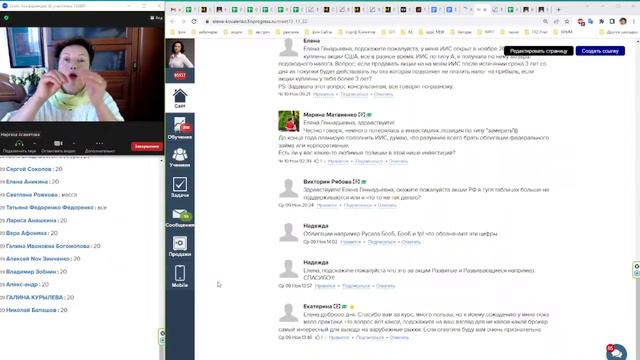The height and width of the screenshot is (360, 640).
Task: Select Николай Балашов in Zoom chat
Action: [x=31, y=310]
